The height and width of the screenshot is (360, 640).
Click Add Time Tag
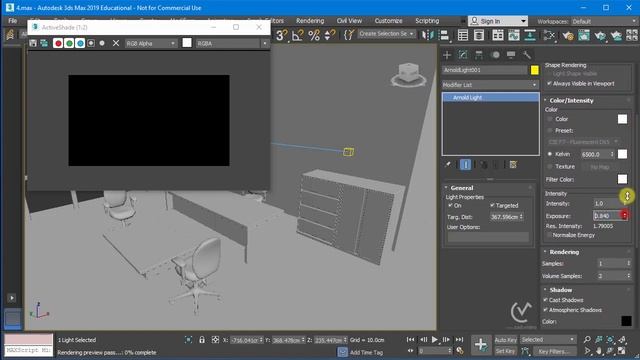(366, 352)
